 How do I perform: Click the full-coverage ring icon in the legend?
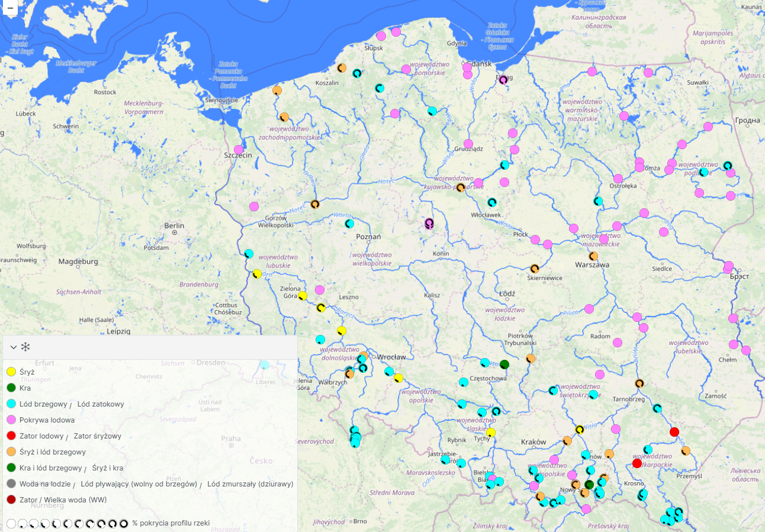coord(124,524)
